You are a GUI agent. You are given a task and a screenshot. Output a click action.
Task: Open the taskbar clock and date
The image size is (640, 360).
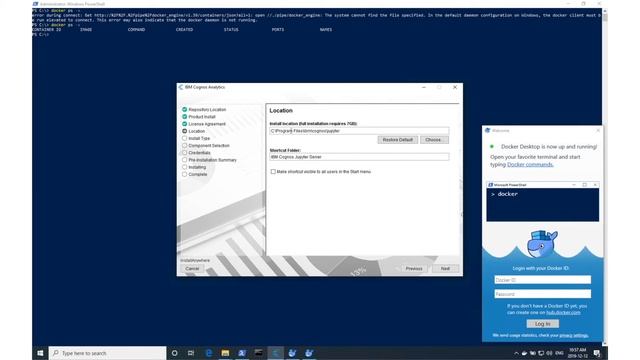click(x=577, y=353)
